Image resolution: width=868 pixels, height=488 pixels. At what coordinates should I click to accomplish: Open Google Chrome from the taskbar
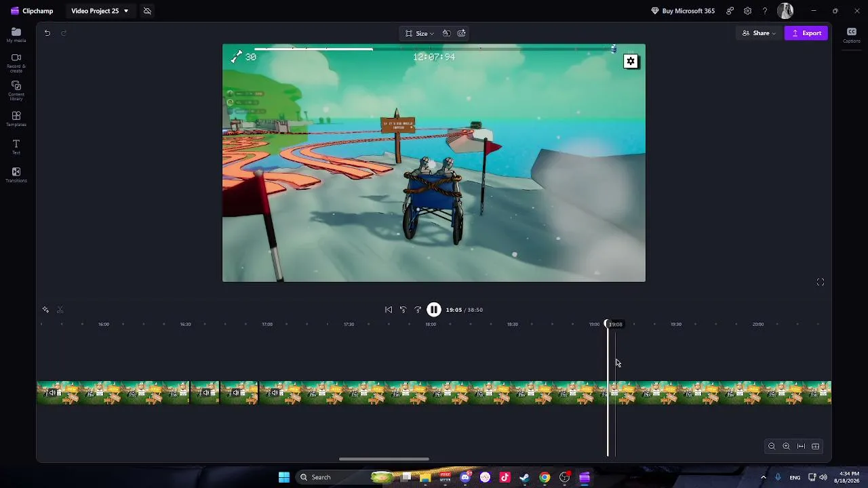545,477
